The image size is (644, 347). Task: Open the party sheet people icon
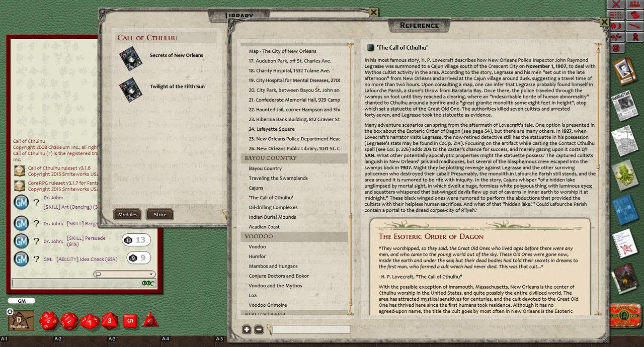(634, 5)
